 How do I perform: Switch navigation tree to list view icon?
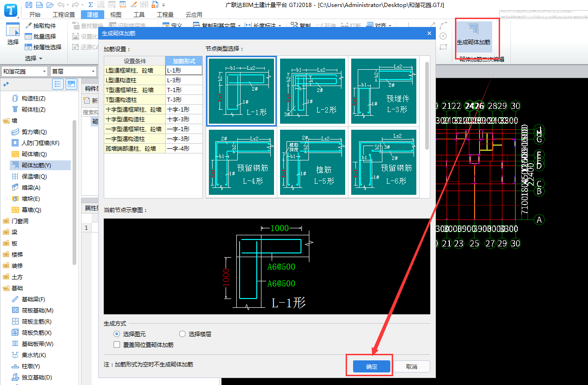[58, 84]
